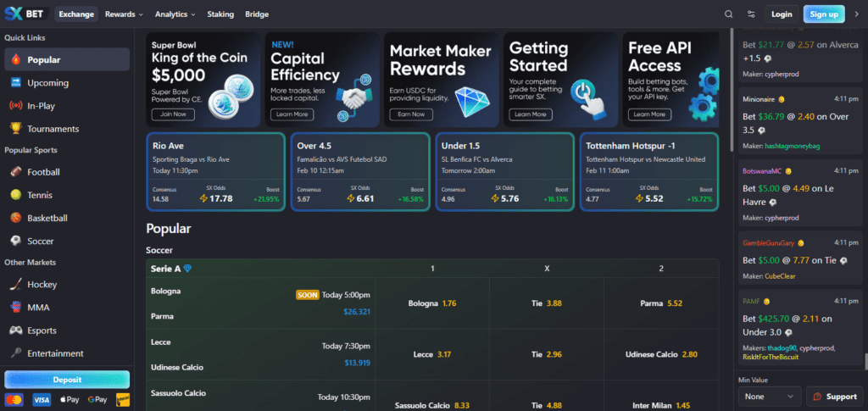Click the Basketball icon
868x411 pixels.
[16, 218]
